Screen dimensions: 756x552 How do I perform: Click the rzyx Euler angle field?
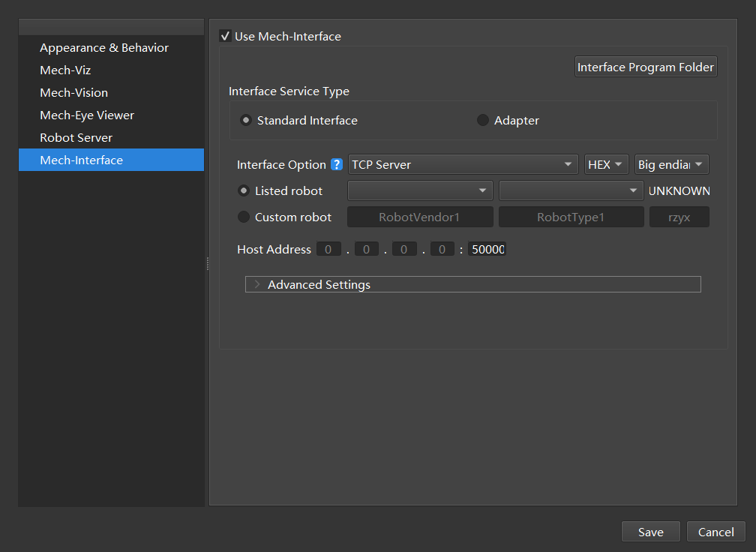pyautogui.click(x=679, y=217)
